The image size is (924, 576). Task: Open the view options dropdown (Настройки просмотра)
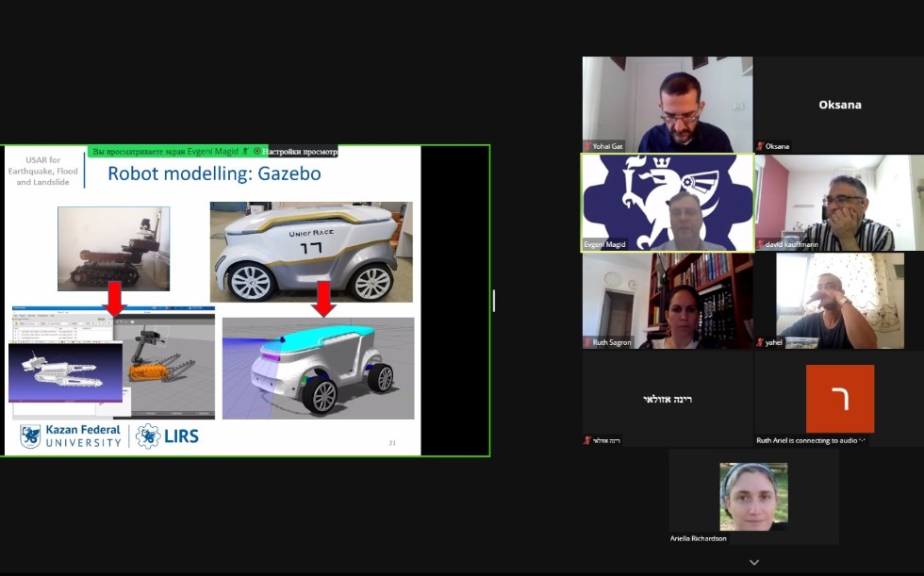(x=300, y=152)
